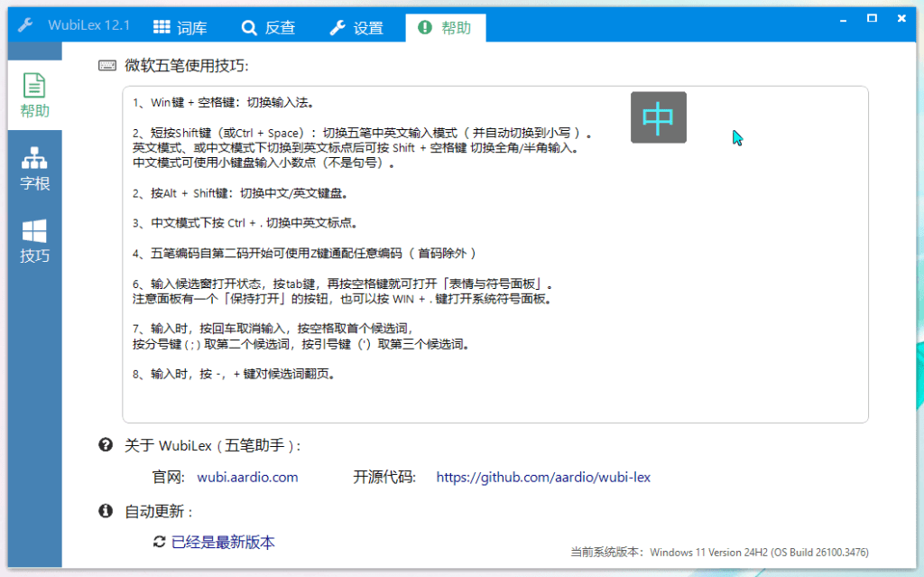Click the WubiLex wrench logo icon

[x=25, y=25]
